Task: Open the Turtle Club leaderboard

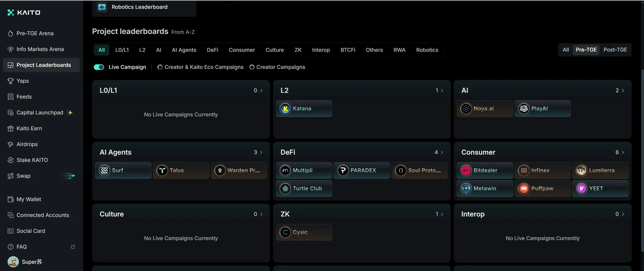Action: pyautogui.click(x=304, y=189)
